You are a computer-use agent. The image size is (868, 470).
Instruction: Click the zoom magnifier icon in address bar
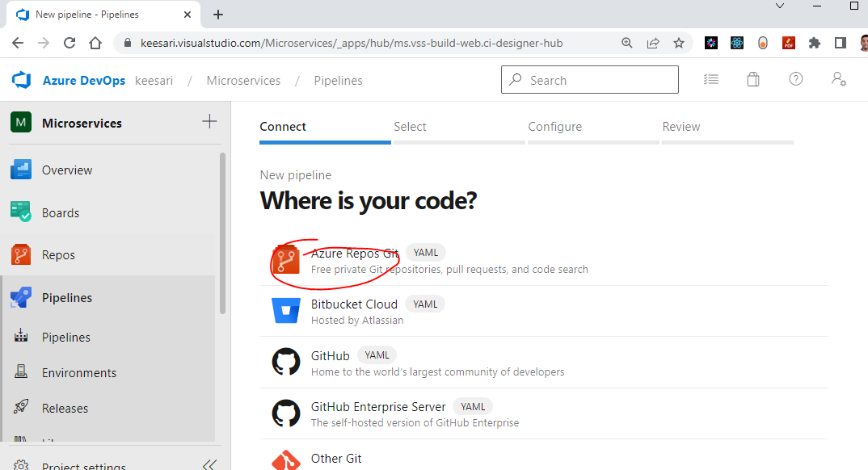pos(627,43)
